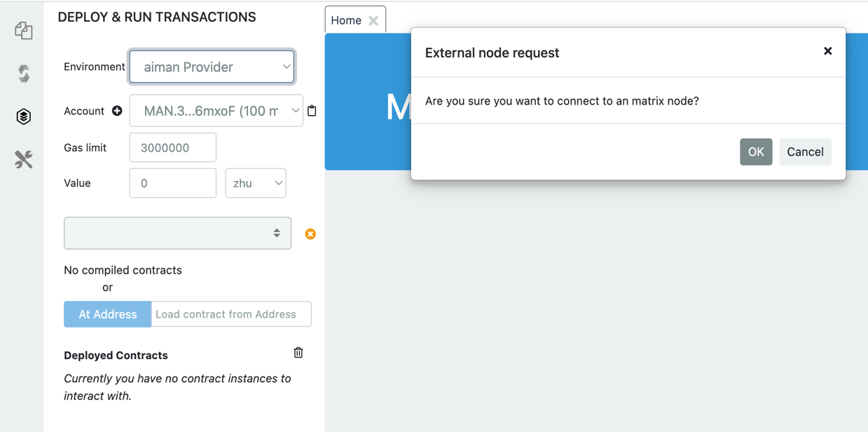Open the value unit dropdown zhu
This screenshot has height=432, width=868.
pos(256,183)
